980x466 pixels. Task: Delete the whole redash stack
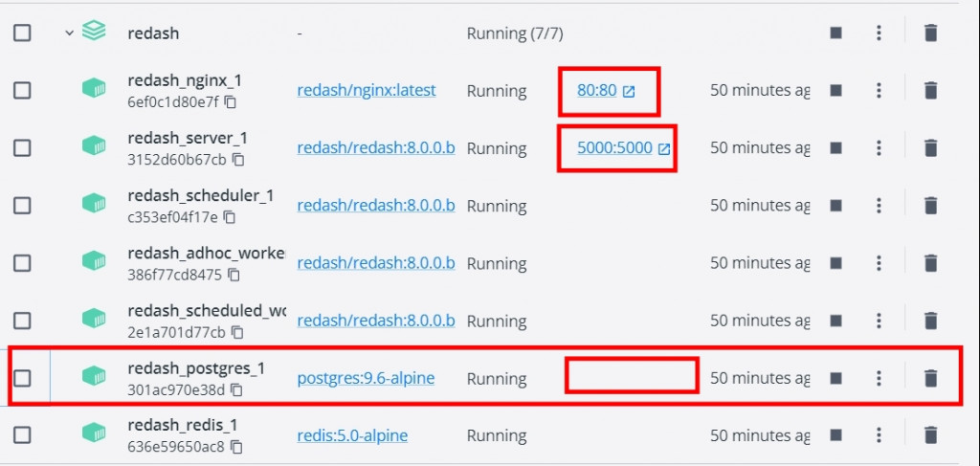coord(931,33)
